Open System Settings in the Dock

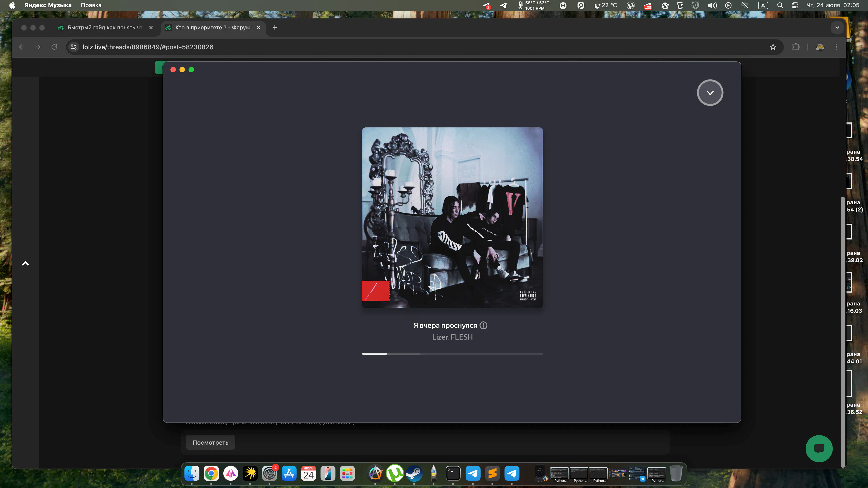click(x=270, y=474)
